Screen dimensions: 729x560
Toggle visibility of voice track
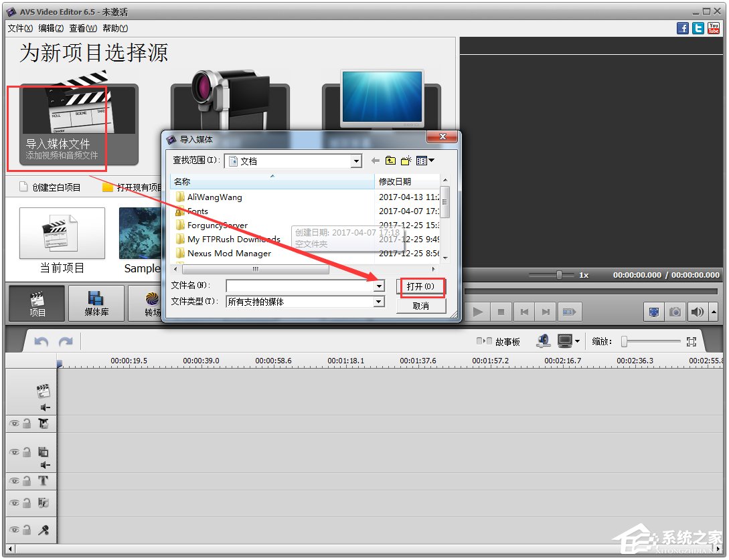click(15, 530)
